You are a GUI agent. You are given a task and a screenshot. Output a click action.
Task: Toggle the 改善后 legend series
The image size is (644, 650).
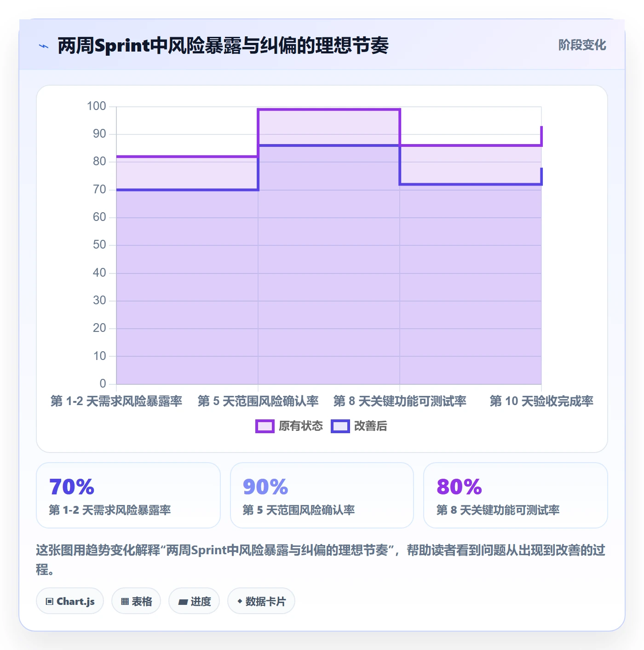click(359, 426)
